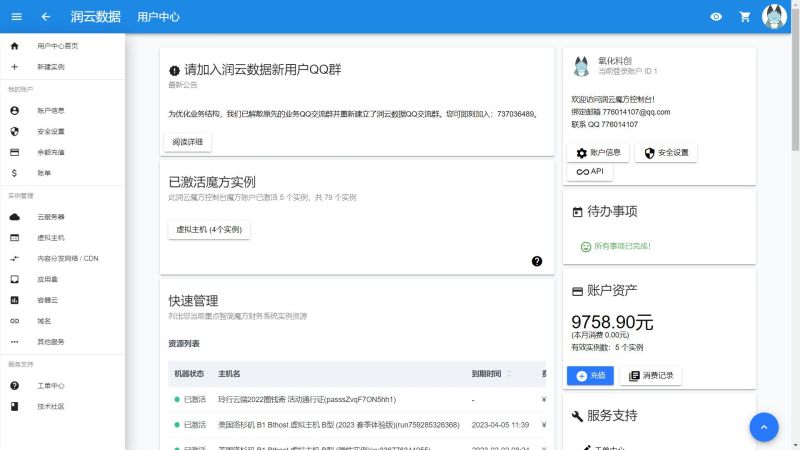This screenshot has height=450, width=800.
Task: Select row 美国洛杉矶 B1 Bthost 虚拟主机 (2023 春季体验版)
Action: [x=357, y=424]
